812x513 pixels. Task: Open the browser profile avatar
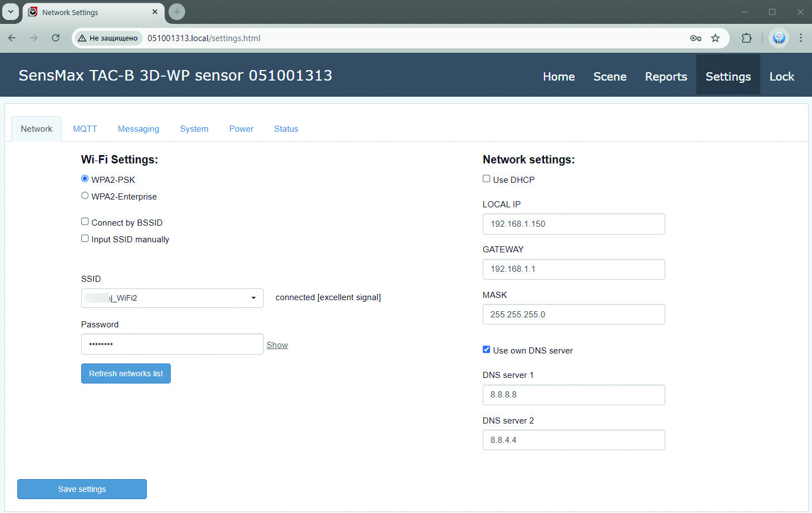779,38
